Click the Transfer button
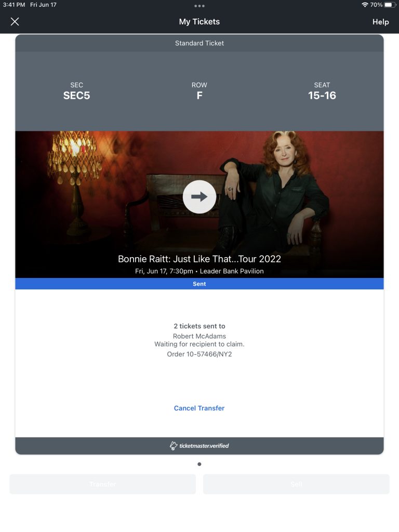 [102, 484]
